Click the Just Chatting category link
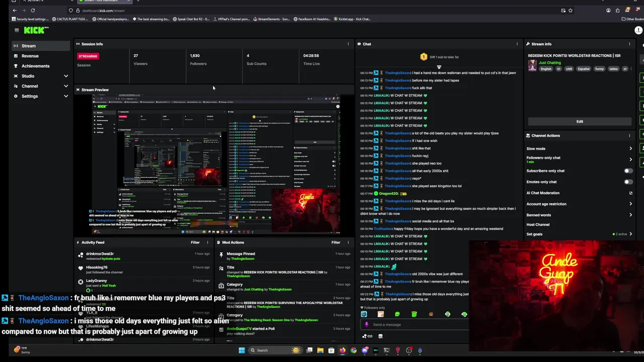The image size is (644, 362). coord(550,63)
